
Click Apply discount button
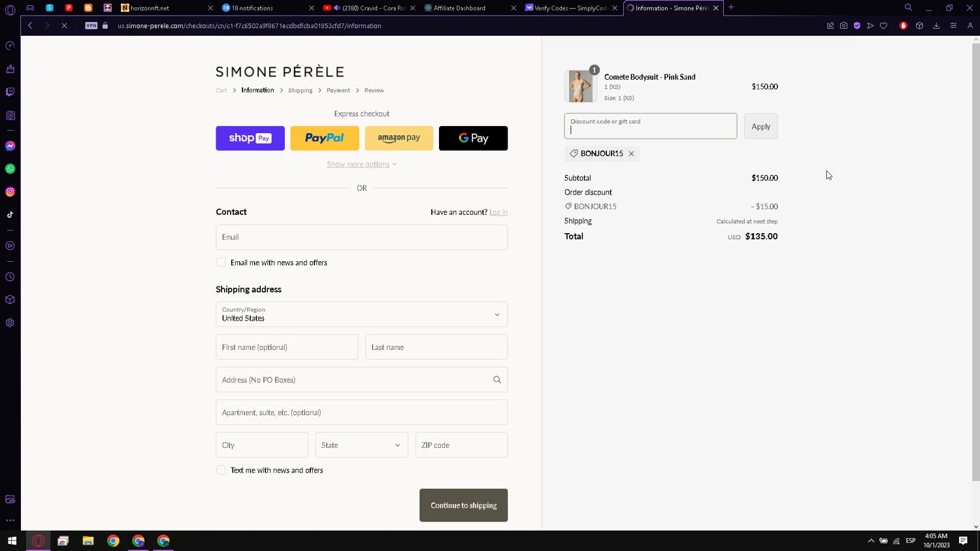point(760,126)
